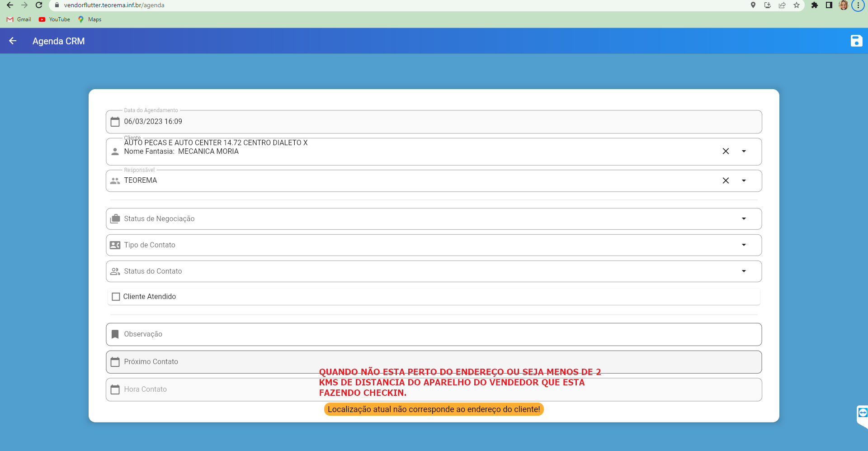
Task: Click the group icon in Responsável field
Action: (x=115, y=181)
